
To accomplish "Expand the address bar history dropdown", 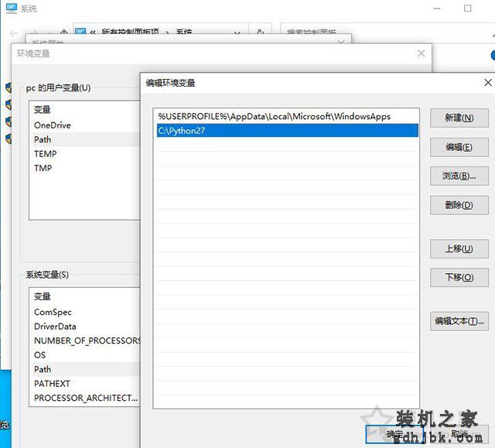I will click(237, 32).
